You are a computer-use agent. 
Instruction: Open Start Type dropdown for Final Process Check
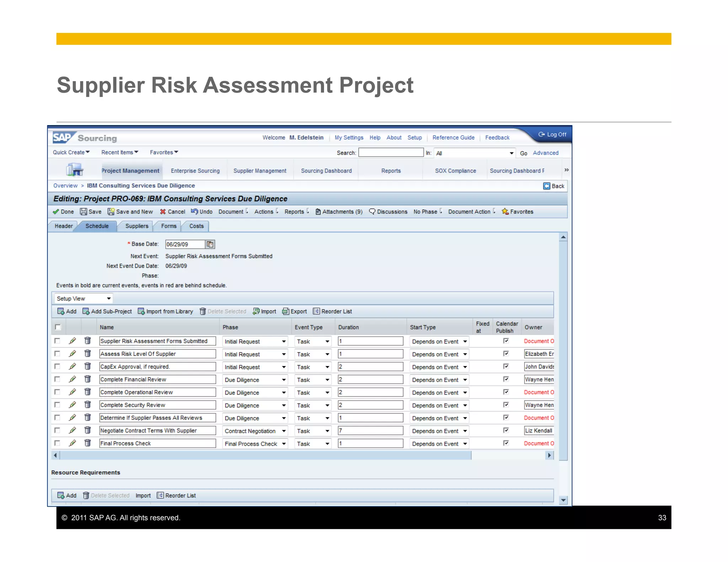[x=439, y=444]
